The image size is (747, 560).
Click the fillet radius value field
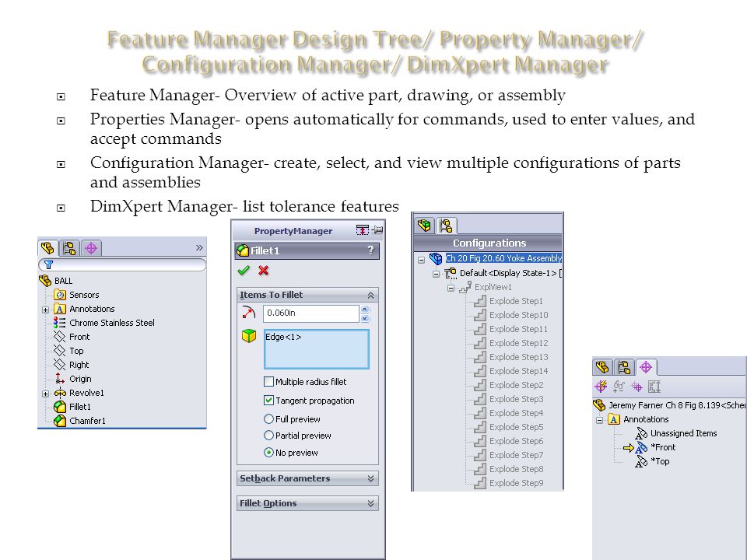[x=310, y=313]
